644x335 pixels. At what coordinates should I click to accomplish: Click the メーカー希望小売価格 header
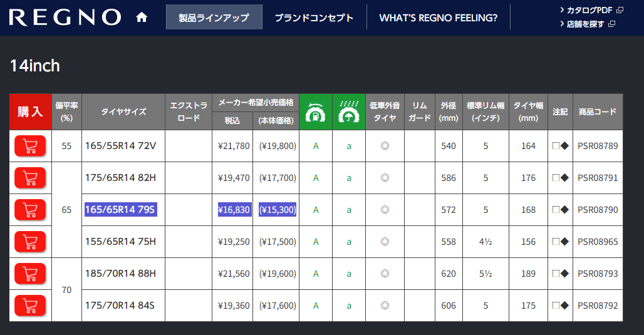click(x=256, y=103)
